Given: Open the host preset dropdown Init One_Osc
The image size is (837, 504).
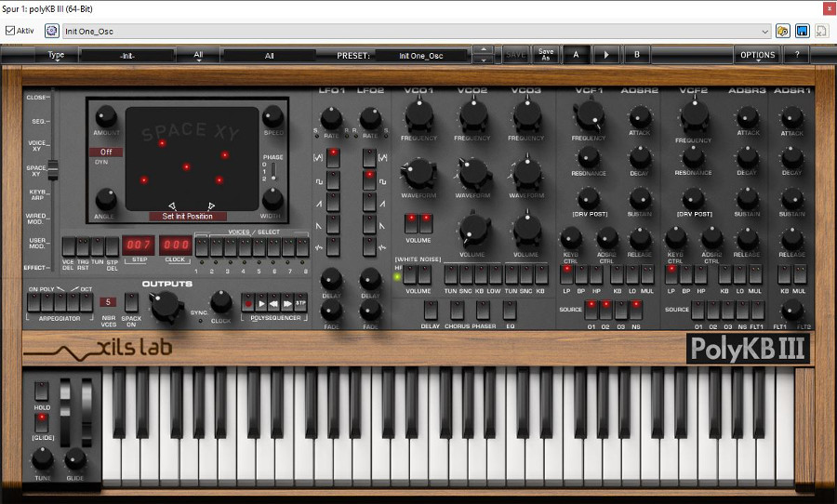Looking at the screenshot, I should 417,31.
